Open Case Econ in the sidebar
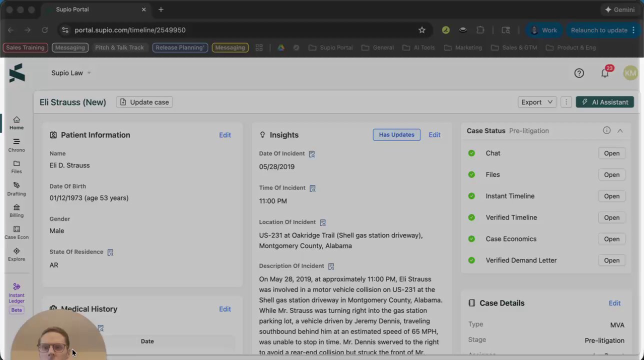Viewport: 644px width, 360px height. coord(16,232)
